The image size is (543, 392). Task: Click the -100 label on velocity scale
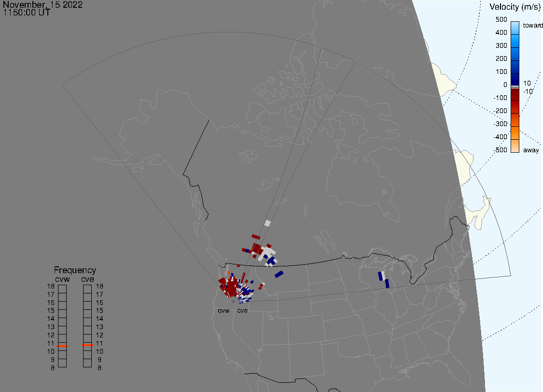(500, 98)
